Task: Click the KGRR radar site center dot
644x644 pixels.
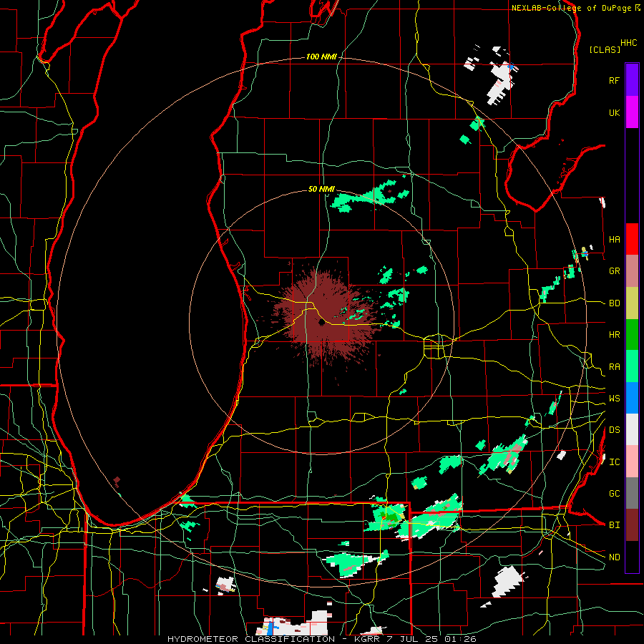Action: tap(321, 323)
